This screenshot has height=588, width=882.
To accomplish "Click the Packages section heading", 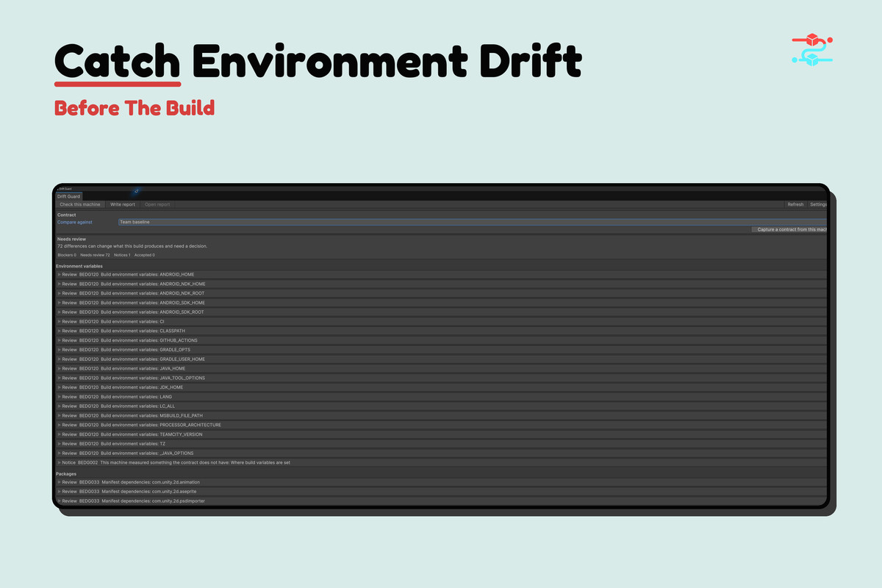I will [66, 474].
